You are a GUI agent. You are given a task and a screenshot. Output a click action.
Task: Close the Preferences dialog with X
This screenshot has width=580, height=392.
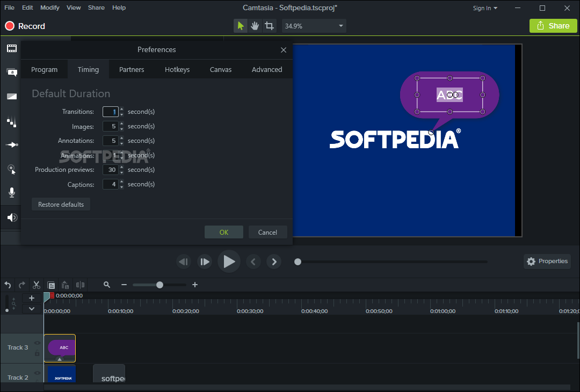click(x=284, y=50)
